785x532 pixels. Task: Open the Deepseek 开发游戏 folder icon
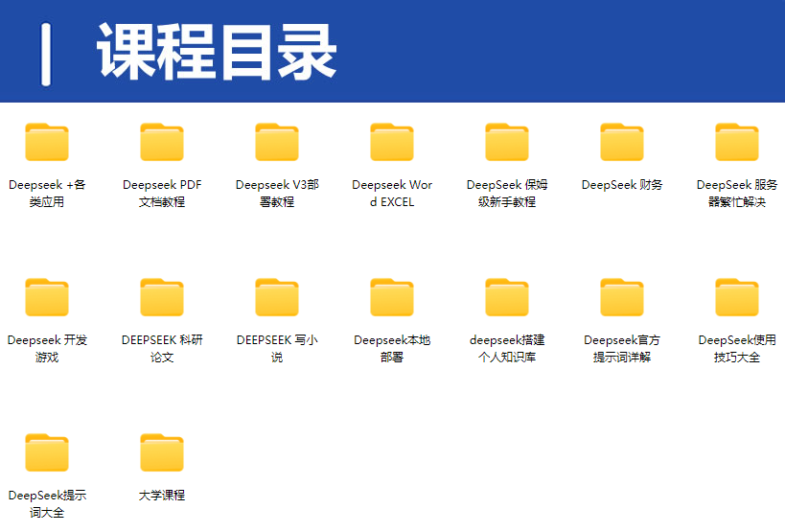pos(47,297)
